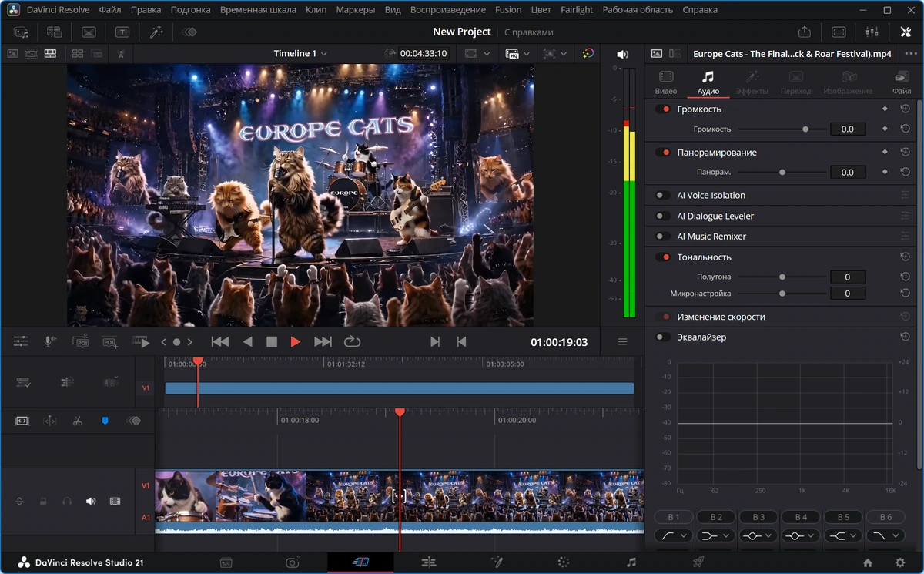Open the Маркеры menu
This screenshot has height=574, width=924.
coord(356,10)
